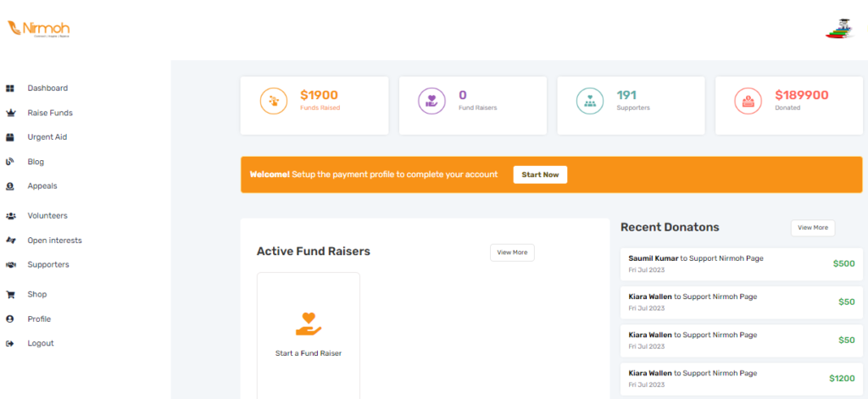The image size is (868, 399).
Task: Open the Blog menu item
Action: click(36, 162)
